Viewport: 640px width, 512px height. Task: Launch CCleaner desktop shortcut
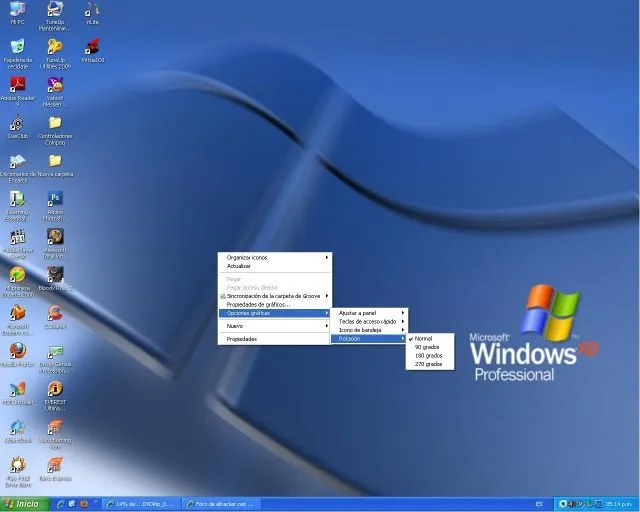click(55, 317)
